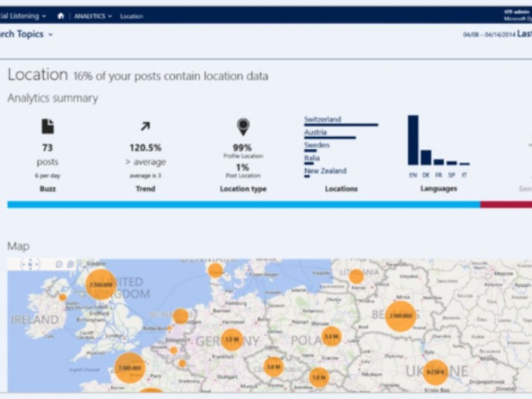The height and width of the screenshot is (399, 532).
Task: Click the EN bar in Languages chart
Action: point(413,140)
